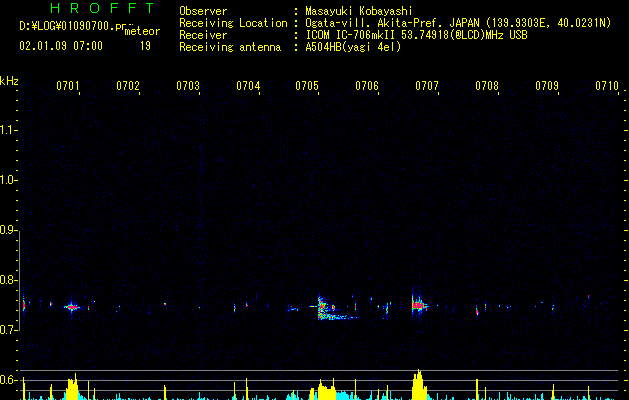Select the A504HB(yagi 4el) antenna value
The width and height of the screenshot is (629, 400).
(x=353, y=47)
